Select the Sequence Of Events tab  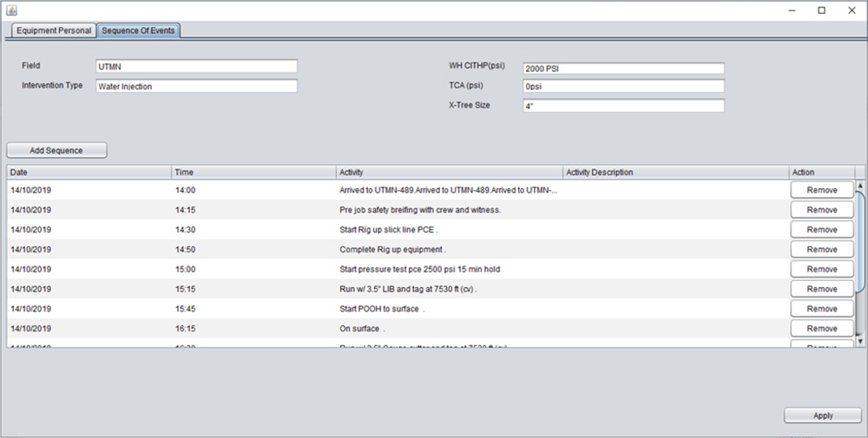[138, 30]
